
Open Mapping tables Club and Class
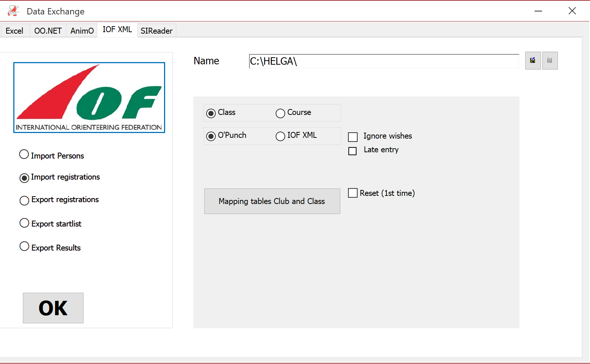point(272,201)
